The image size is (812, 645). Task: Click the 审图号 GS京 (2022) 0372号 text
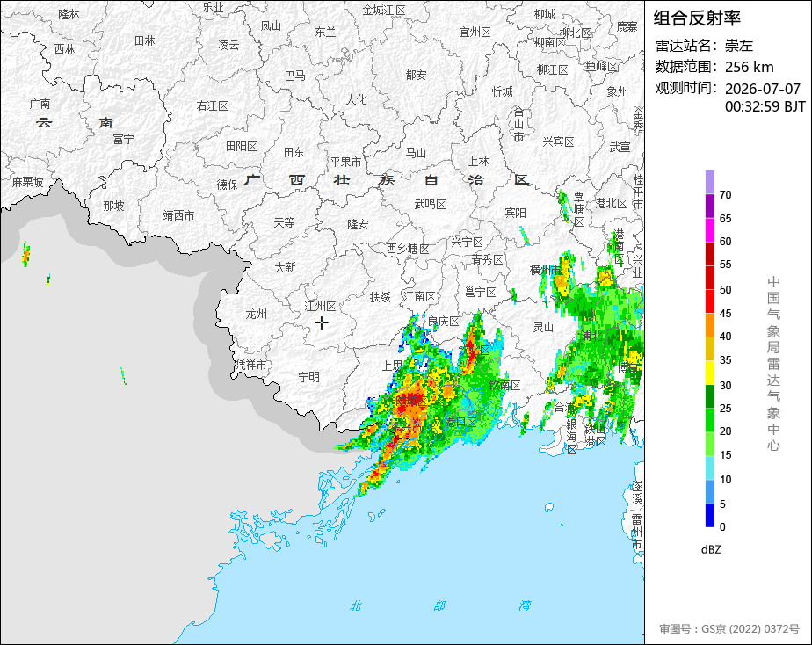click(x=729, y=629)
